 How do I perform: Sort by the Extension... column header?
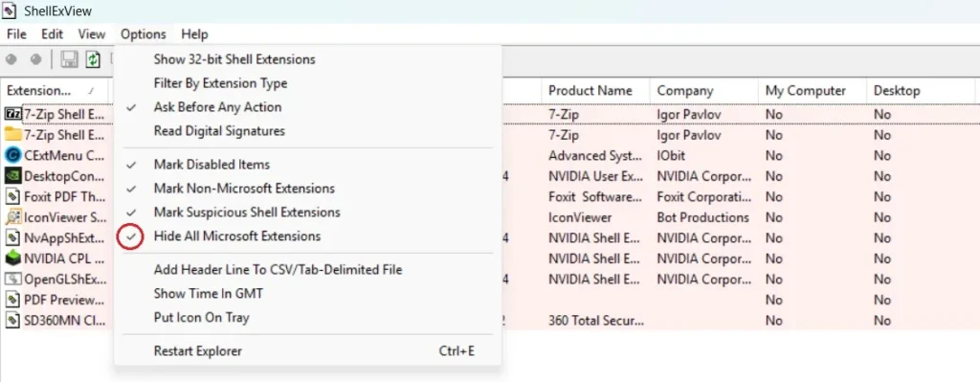click(x=55, y=91)
